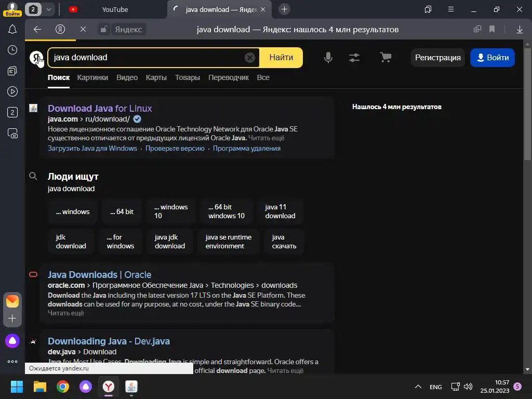Click the Yandex logo next to search
This screenshot has height=399, width=532.
point(36,58)
